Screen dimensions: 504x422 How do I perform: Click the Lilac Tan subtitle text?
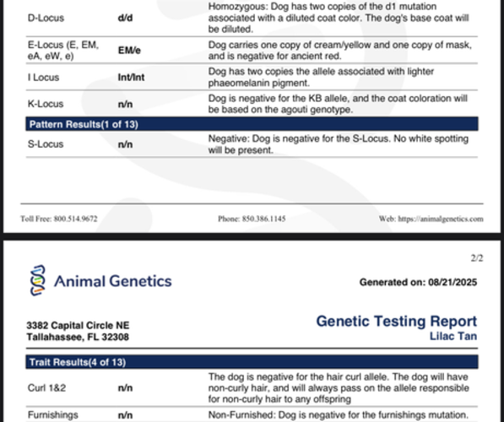(453, 336)
